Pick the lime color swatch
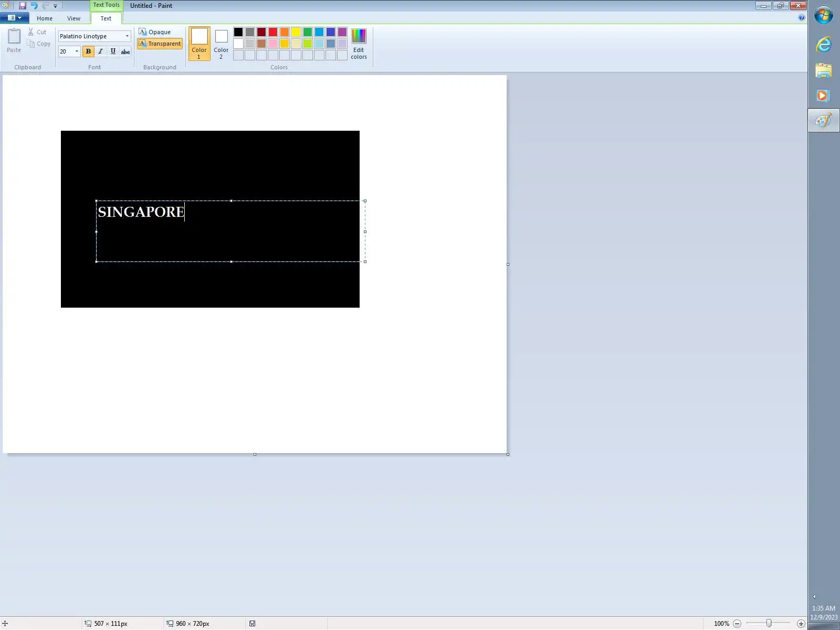Screen dimensions: 840x630 [x=308, y=44]
